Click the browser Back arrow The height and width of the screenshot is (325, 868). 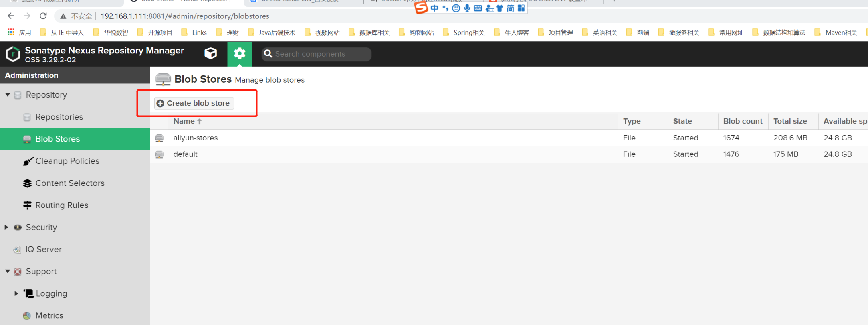pyautogui.click(x=11, y=16)
